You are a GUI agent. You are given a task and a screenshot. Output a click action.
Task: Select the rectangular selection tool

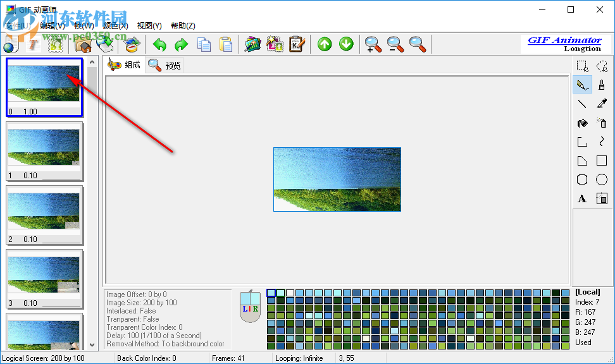tap(582, 66)
